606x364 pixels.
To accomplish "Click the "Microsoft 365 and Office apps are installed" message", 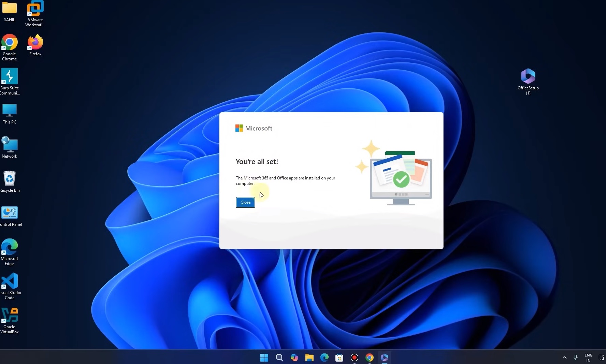I will click(285, 181).
